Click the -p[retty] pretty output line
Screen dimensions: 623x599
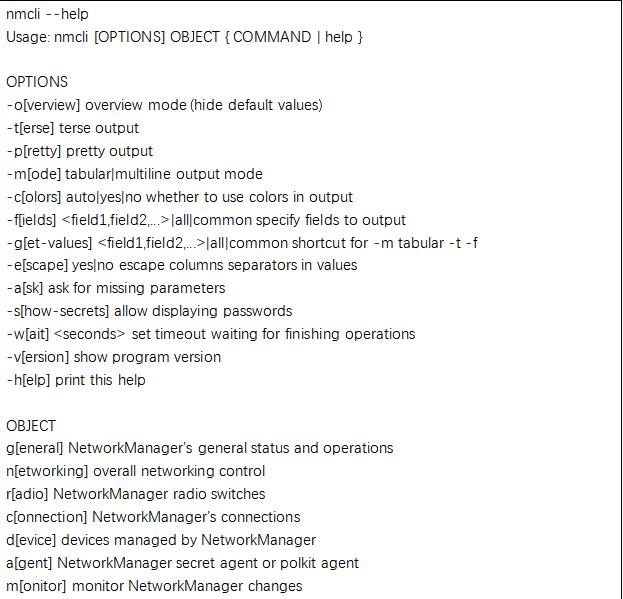tap(79, 151)
